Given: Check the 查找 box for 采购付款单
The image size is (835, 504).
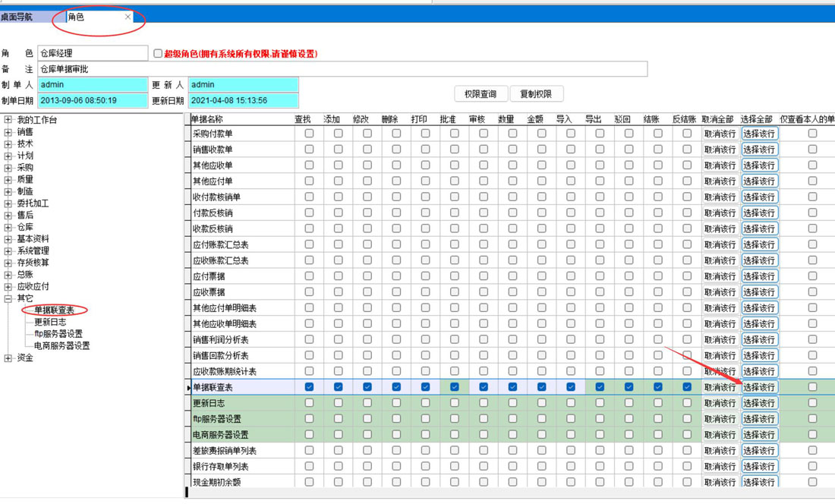Looking at the screenshot, I should 309,134.
